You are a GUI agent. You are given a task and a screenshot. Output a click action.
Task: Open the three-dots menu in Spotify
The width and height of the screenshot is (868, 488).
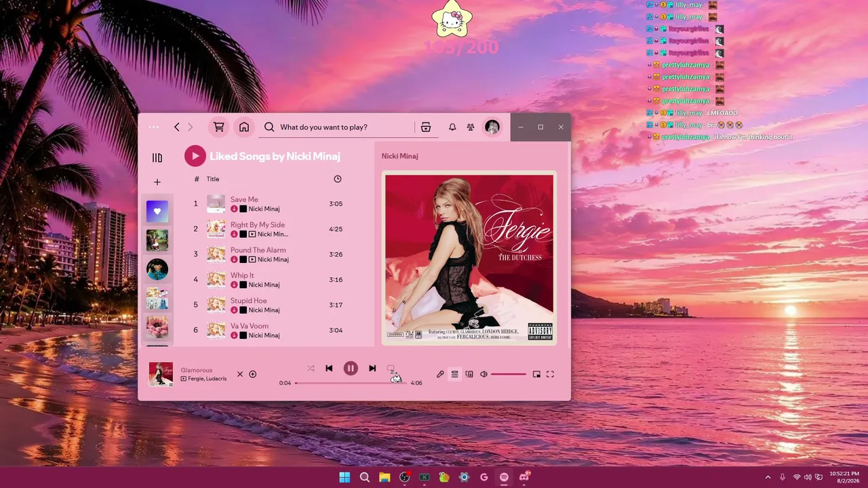(154, 127)
